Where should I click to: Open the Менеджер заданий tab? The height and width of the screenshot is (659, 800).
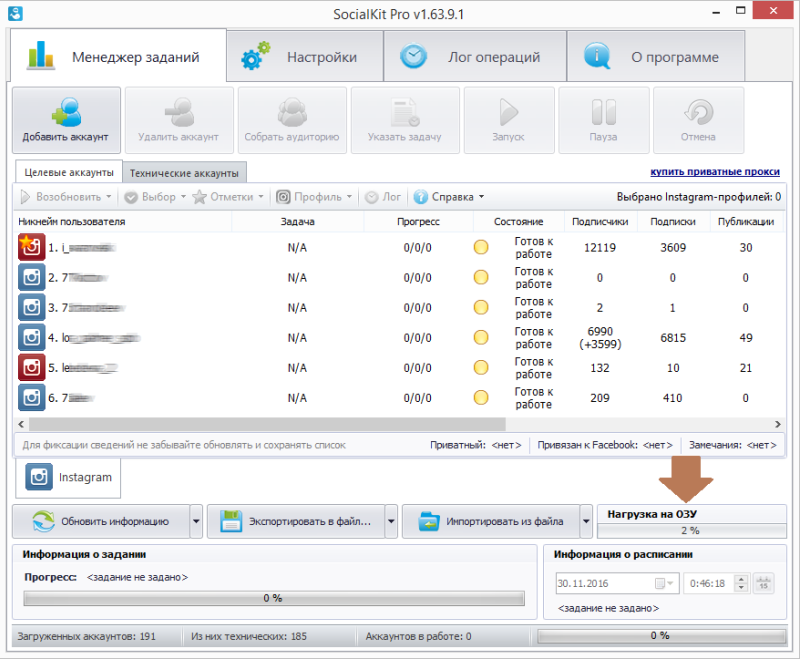118,56
